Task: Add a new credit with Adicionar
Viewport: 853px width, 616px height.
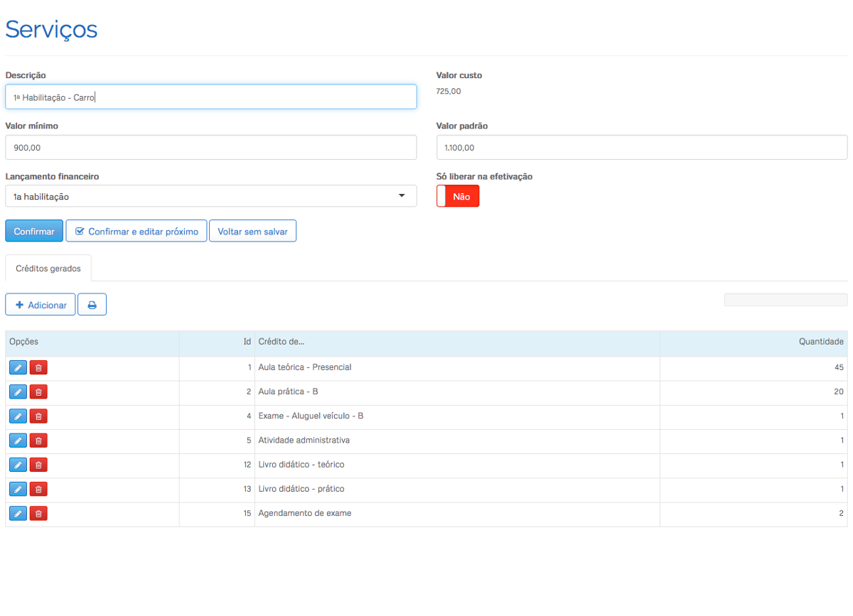Action: [41, 305]
